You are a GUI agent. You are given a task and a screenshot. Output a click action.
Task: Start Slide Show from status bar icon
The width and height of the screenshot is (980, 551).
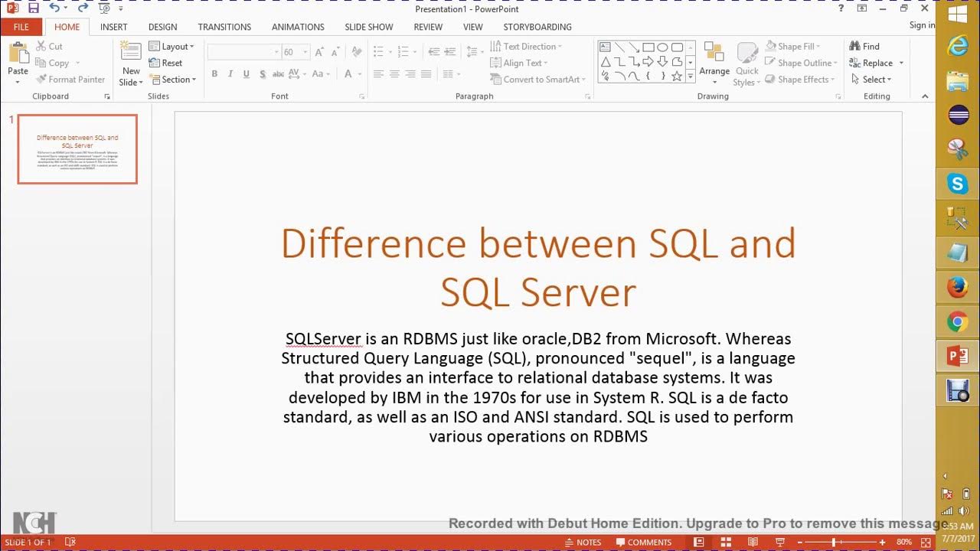[781, 543]
